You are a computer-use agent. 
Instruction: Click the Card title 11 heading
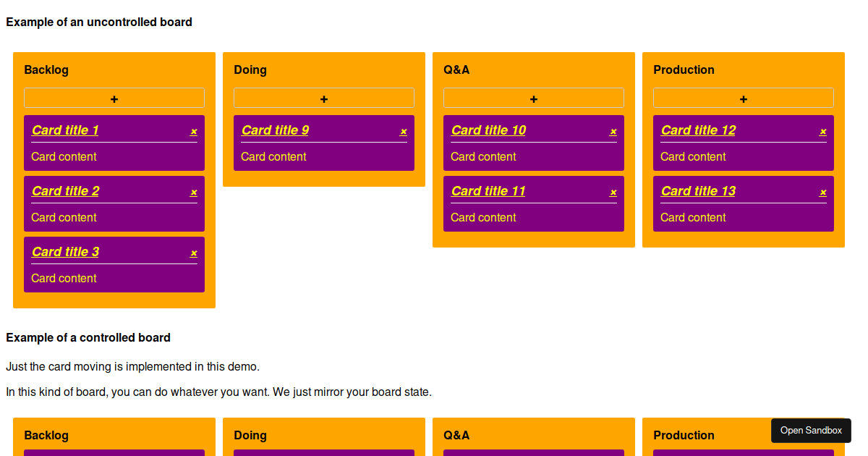click(x=488, y=191)
